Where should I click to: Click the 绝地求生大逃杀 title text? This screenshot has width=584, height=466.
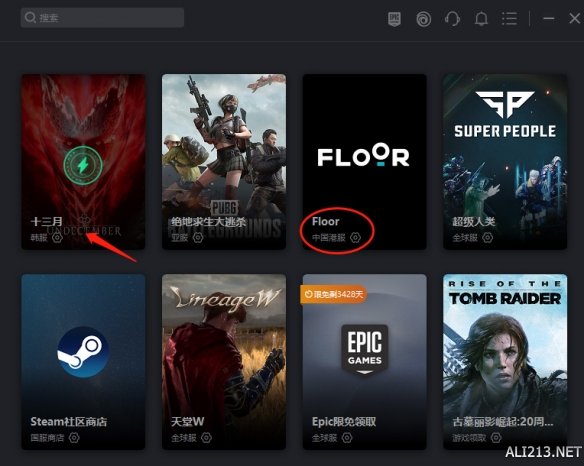click(209, 222)
